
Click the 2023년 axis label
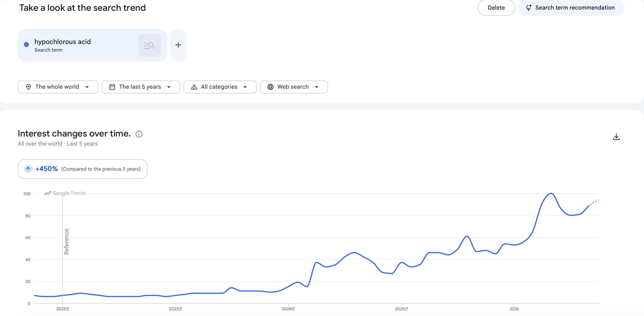coord(175,309)
